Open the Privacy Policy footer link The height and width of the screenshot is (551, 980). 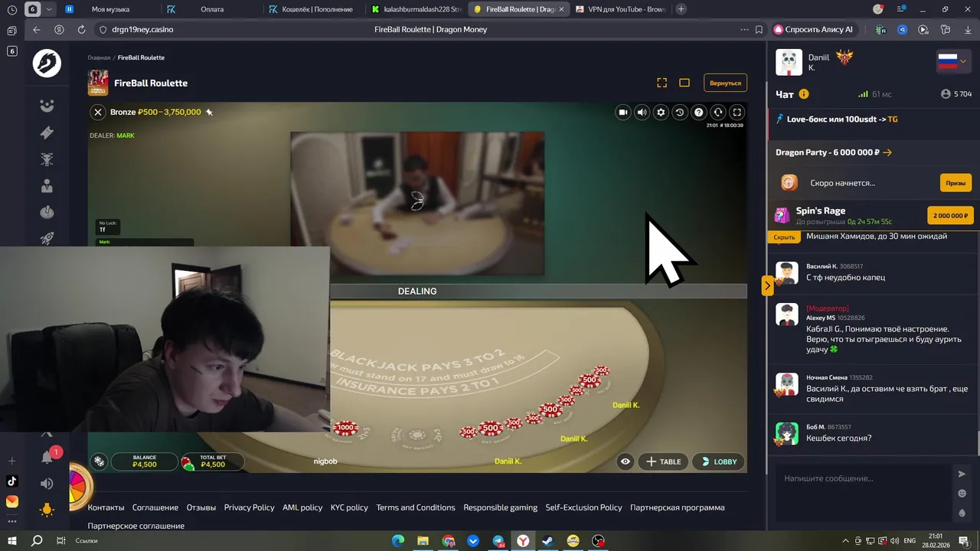coord(249,507)
